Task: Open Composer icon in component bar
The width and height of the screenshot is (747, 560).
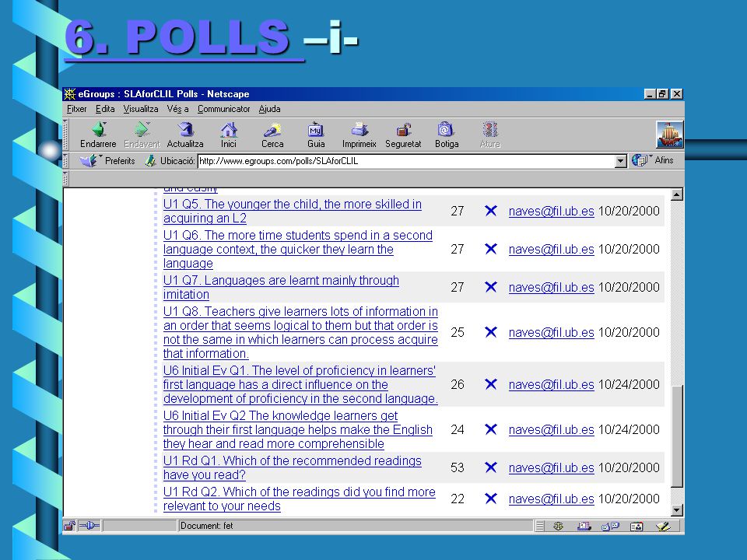Action: click(x=663, y=527)
